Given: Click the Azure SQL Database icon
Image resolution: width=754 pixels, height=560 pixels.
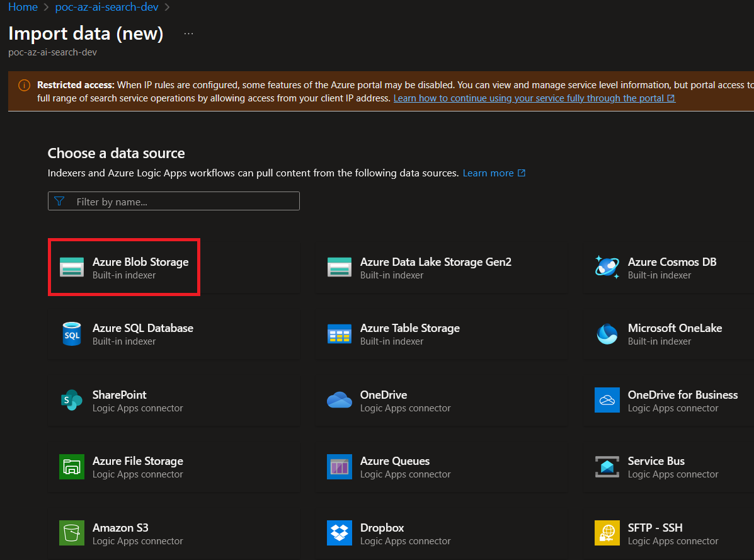Looking at the screenshot, I should pos(72,334).
